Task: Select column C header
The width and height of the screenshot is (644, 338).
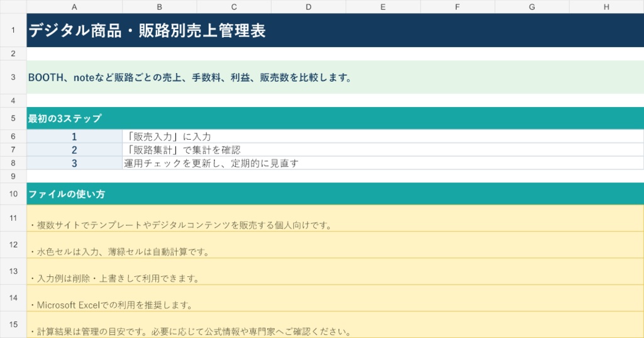Action: pos(234,6)
